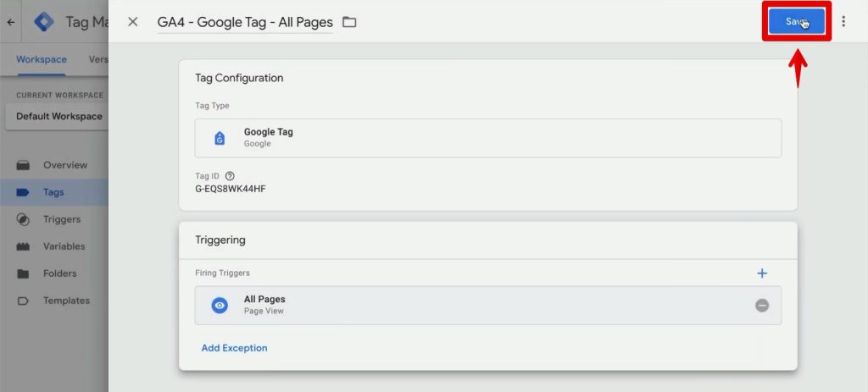Click the Overview briefcase icon
Viewport: 868px width, 392px height.
tap(23, 165)
